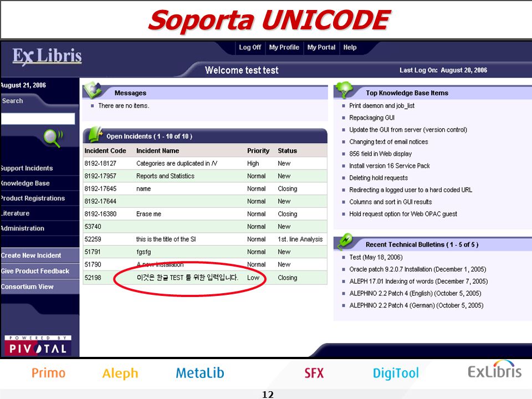
Task: Open 'Print daemon and job_list' knowledge item
Action: [382, 106]
